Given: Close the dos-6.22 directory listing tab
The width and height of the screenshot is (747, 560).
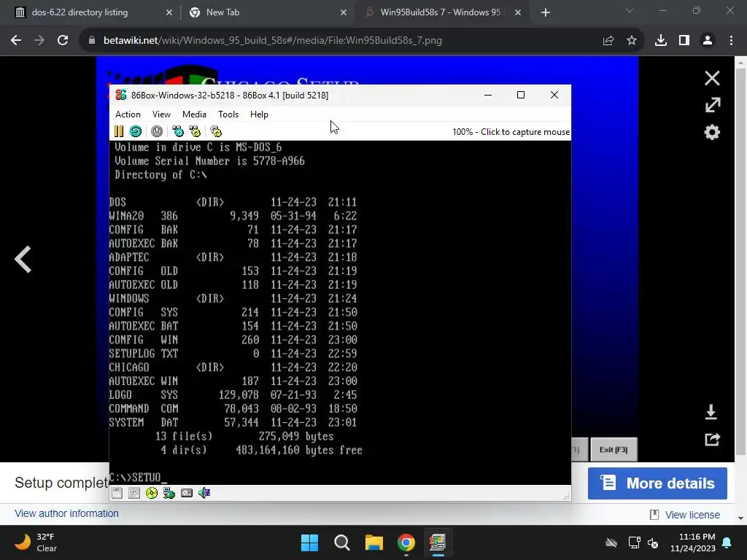Looking at the screenshot, I should coord(169,12).
